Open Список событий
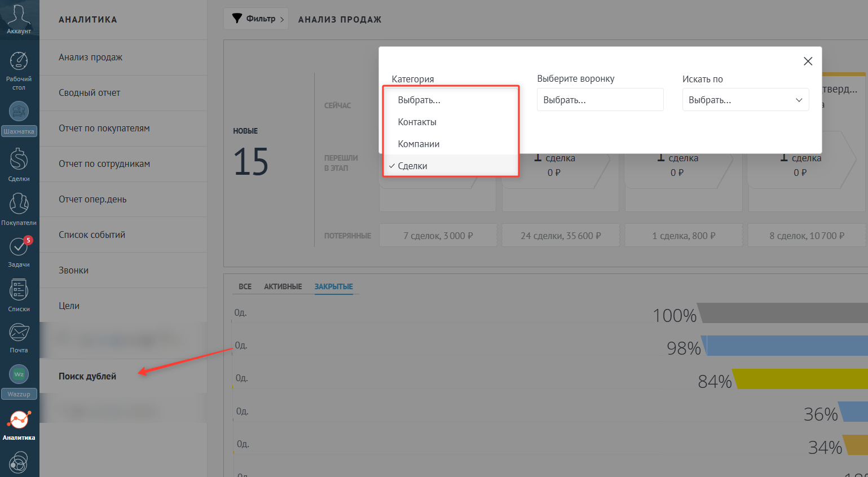 coord(124,235)
